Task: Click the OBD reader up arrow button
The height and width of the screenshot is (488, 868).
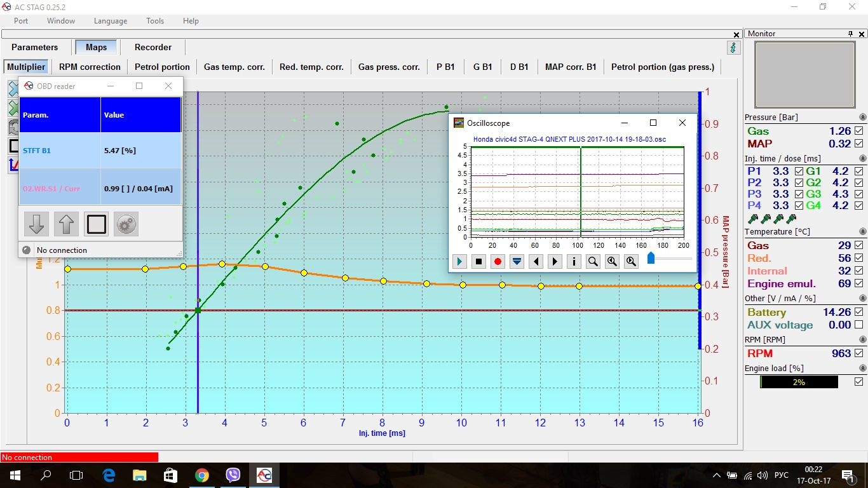Action: pos(66,224)
